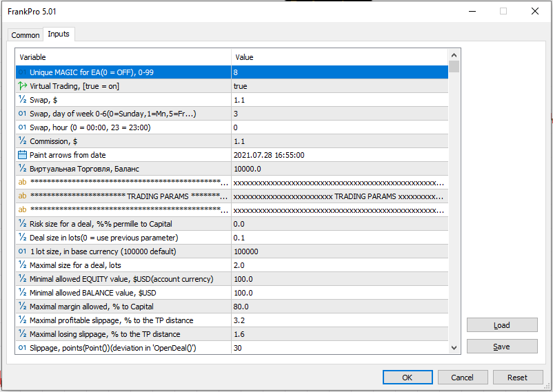Click the integer icon beside Unique MAGIC row
Image resolution: width=553 pixels, height=392 pixels.
(22, 72)
